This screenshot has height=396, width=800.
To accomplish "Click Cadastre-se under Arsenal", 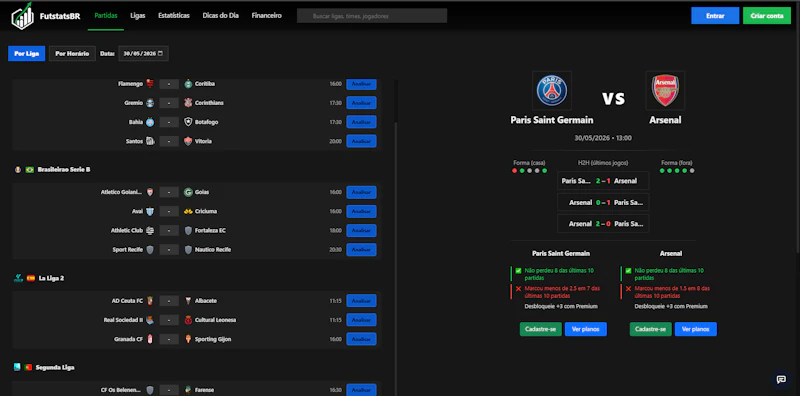I will pos(651,329).
